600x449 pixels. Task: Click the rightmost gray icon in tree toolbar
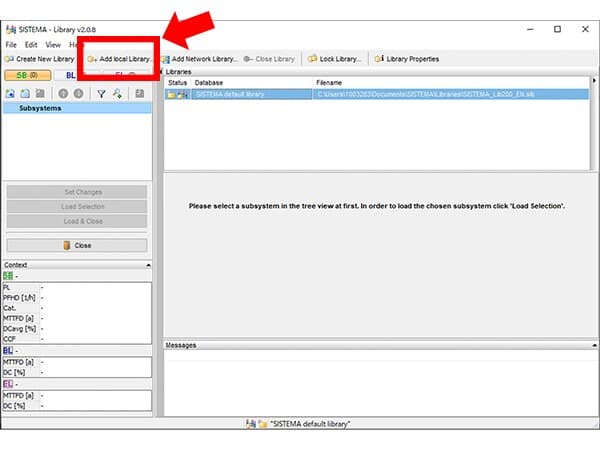tap(140, 93)
